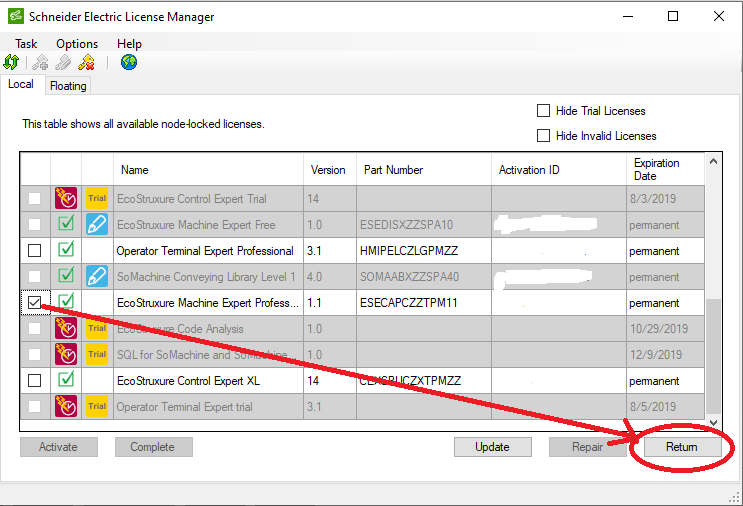743x506 pixels.
Task: Click the EcoStruxure Control Expert XL name cell
Action: [208, 380]
